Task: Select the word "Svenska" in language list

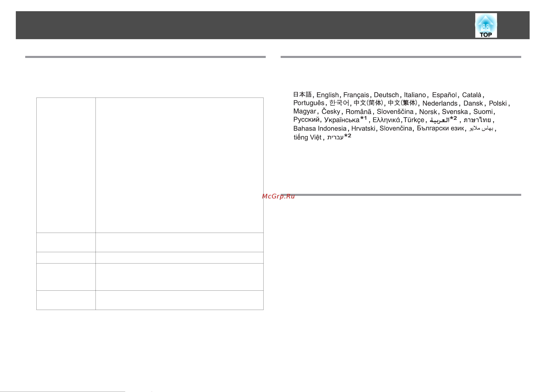Action: pos(455,112)
